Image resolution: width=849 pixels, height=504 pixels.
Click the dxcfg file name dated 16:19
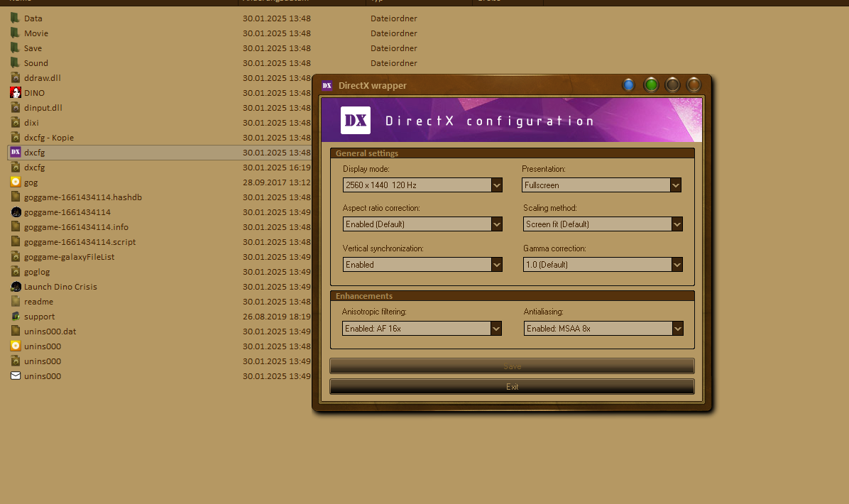point(34,168)
